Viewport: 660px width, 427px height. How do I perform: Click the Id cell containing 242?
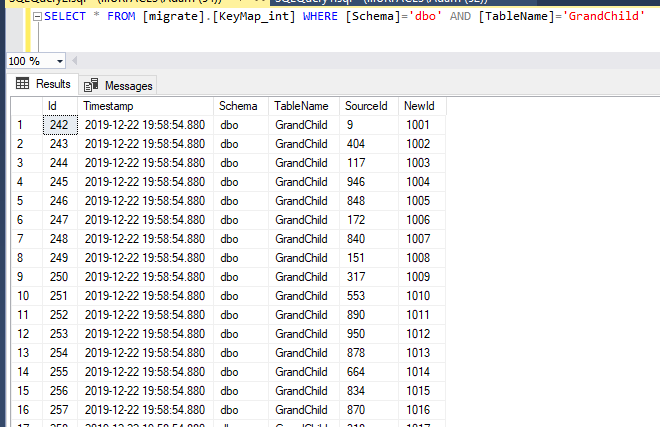pos(59,125)
